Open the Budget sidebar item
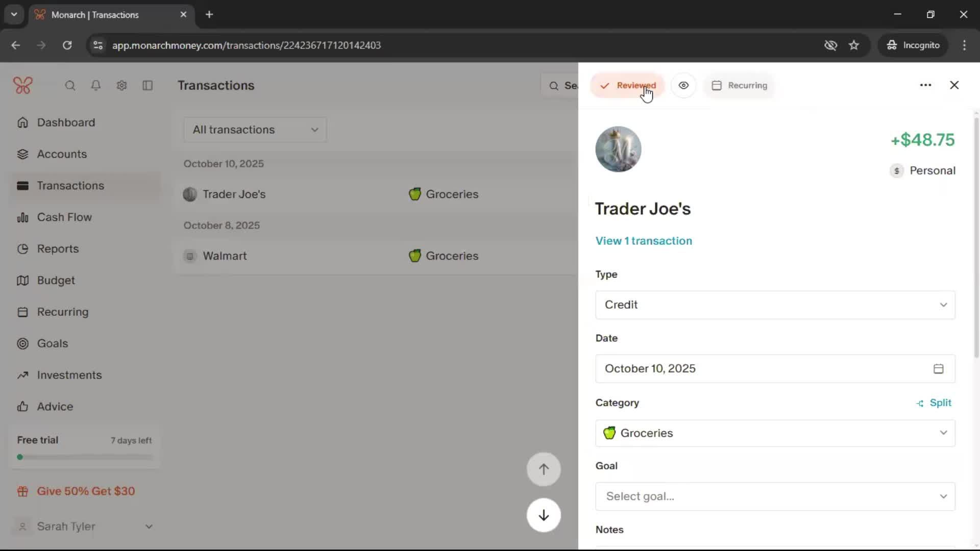 [x=56, y=281]
